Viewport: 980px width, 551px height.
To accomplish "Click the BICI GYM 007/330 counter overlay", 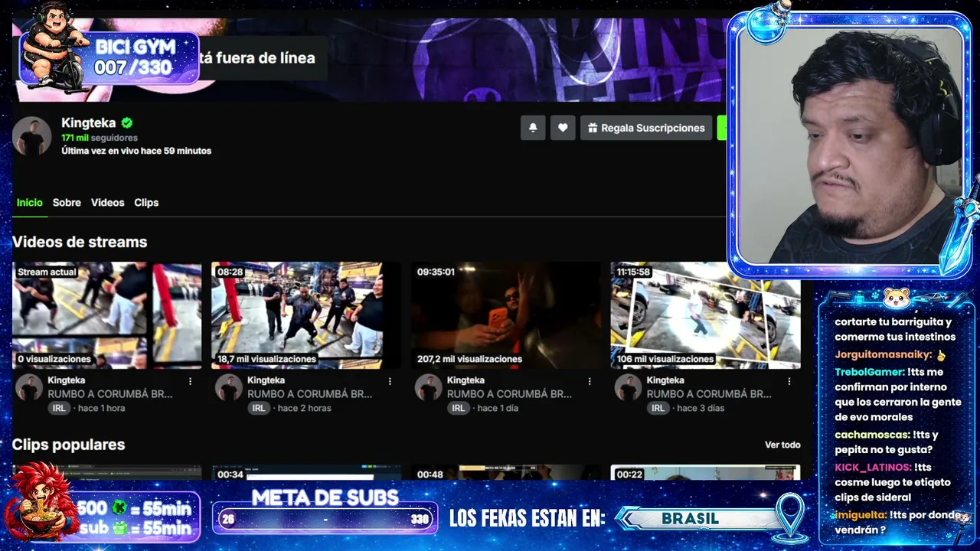I will [109, 57].
